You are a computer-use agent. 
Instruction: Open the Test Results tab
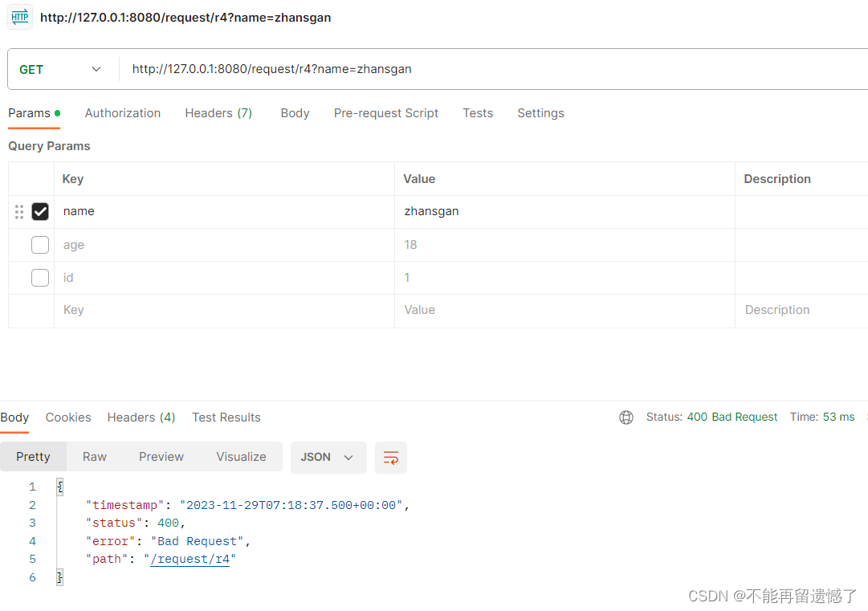(226, 418)
